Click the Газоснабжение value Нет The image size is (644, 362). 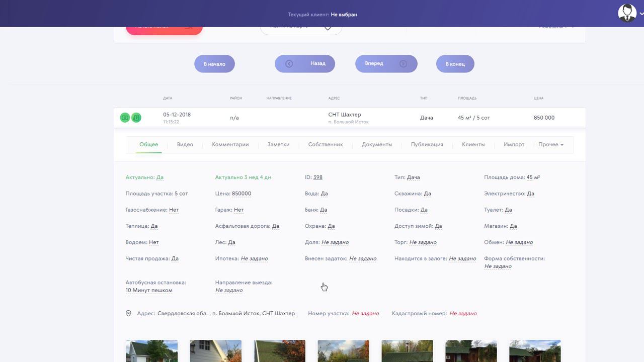point(174,210)
